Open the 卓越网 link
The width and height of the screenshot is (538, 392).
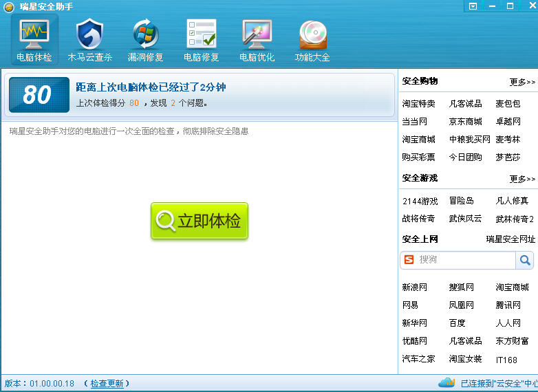[508, 122]
